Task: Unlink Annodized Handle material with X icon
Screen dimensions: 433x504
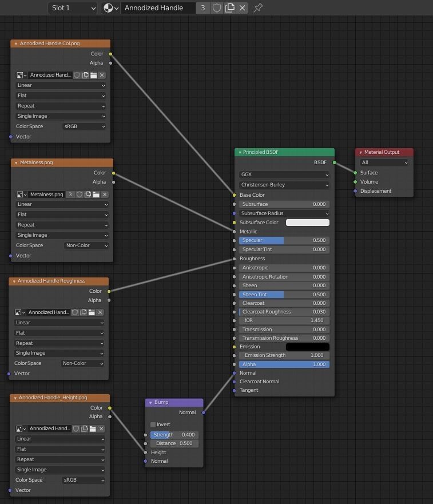Action: tap(243, 7)
